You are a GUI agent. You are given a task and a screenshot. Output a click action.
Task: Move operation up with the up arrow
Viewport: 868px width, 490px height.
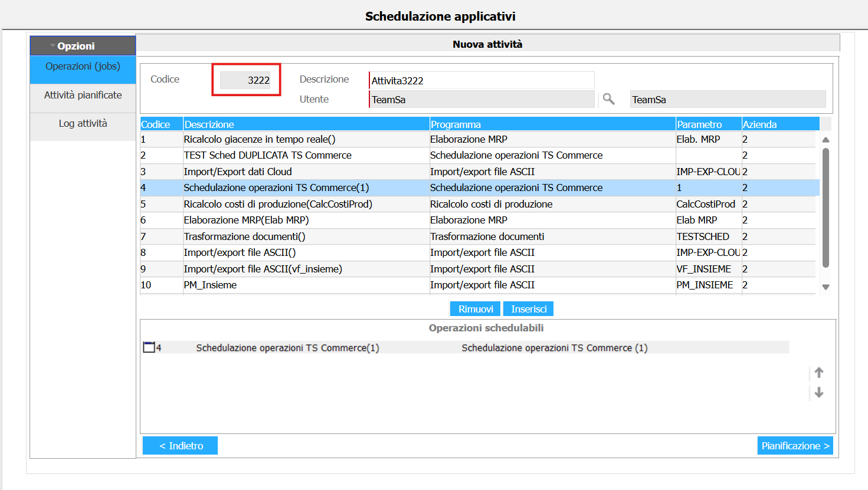coord(818,373)
